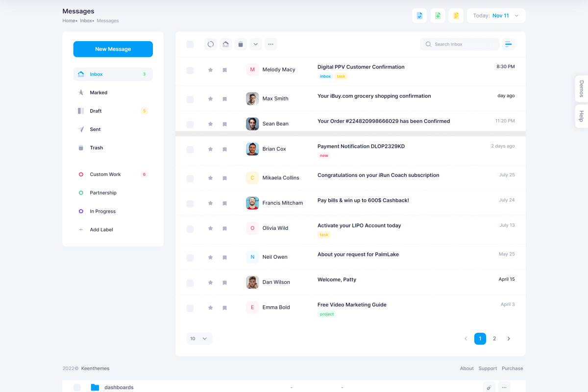Click the New Message button
The height and width of the screenshot is (392, 588).
point(113,49)
